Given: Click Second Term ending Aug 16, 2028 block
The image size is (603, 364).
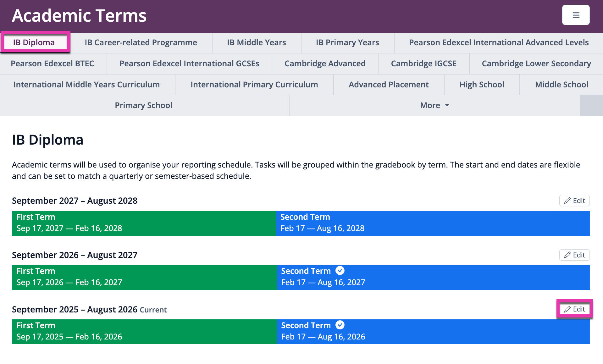Looking at the screenshot, I should point(433,223).
